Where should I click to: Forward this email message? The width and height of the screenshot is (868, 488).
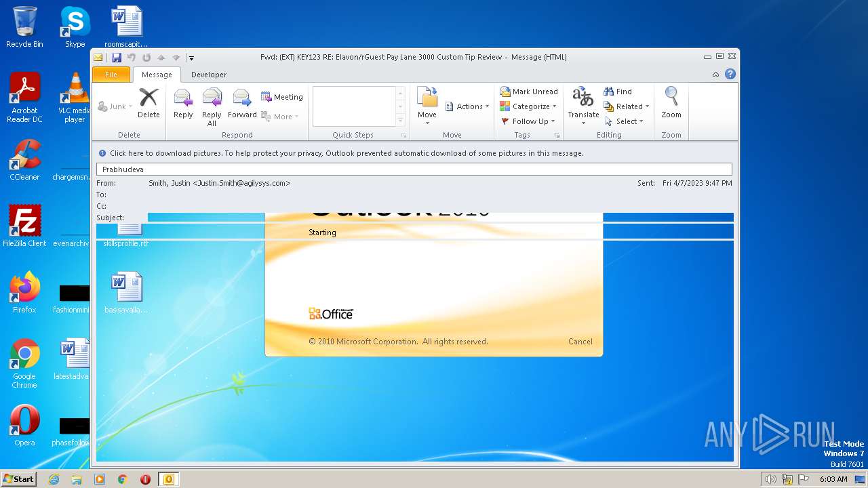coord(242,104)
